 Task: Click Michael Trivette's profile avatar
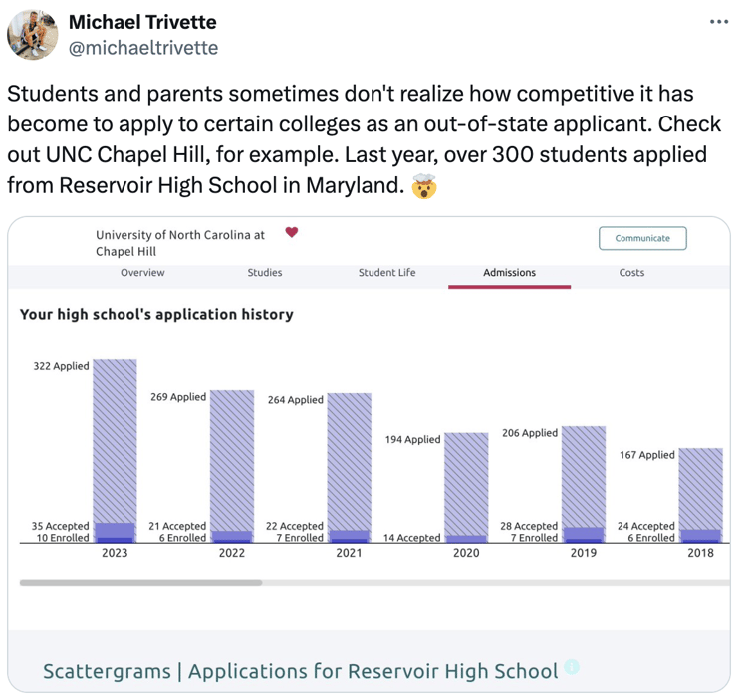[x=33, y=35]
